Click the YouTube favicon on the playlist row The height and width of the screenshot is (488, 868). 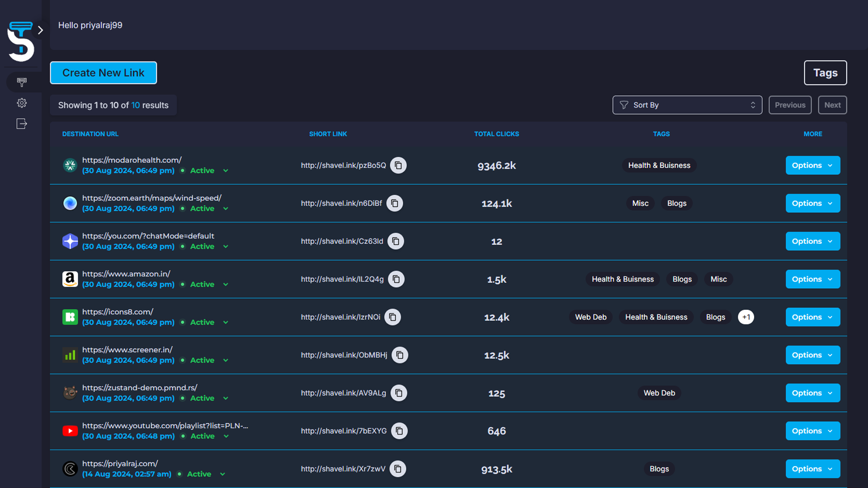click(70, 431)
